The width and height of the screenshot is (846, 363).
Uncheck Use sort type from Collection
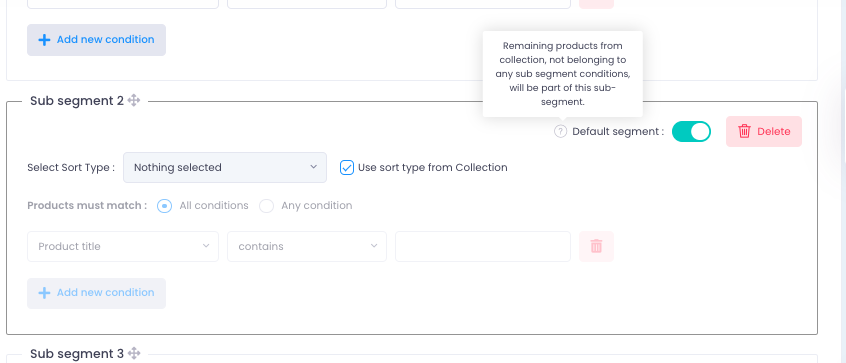pos(347,167)
